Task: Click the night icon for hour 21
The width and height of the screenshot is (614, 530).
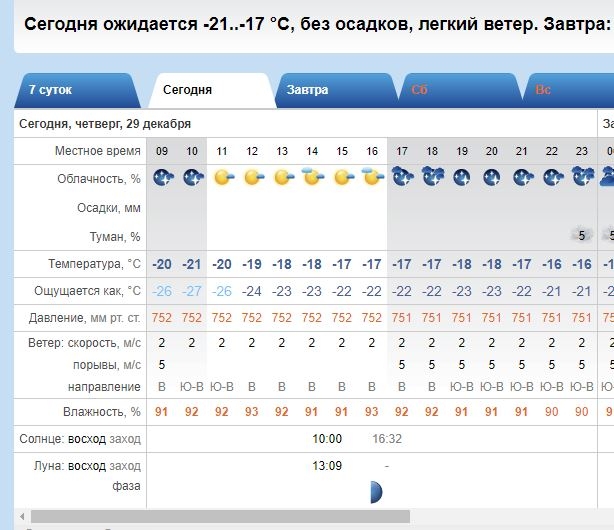Action: tap(523, 177)
